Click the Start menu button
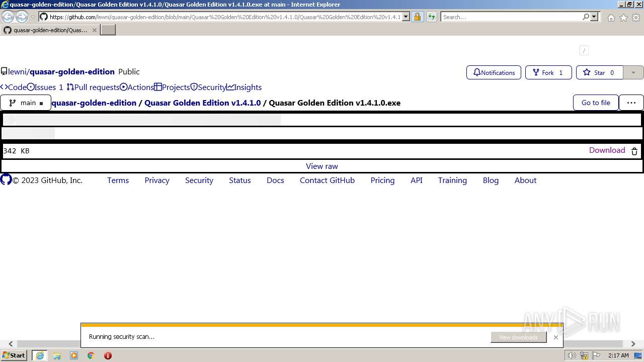The height and width of the screenshot is (362, 644). (14, 355)
